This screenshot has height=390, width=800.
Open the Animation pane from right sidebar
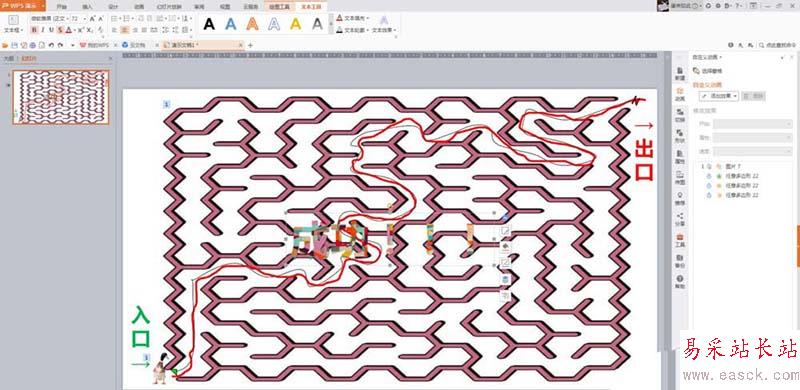[x=680, y=93]
